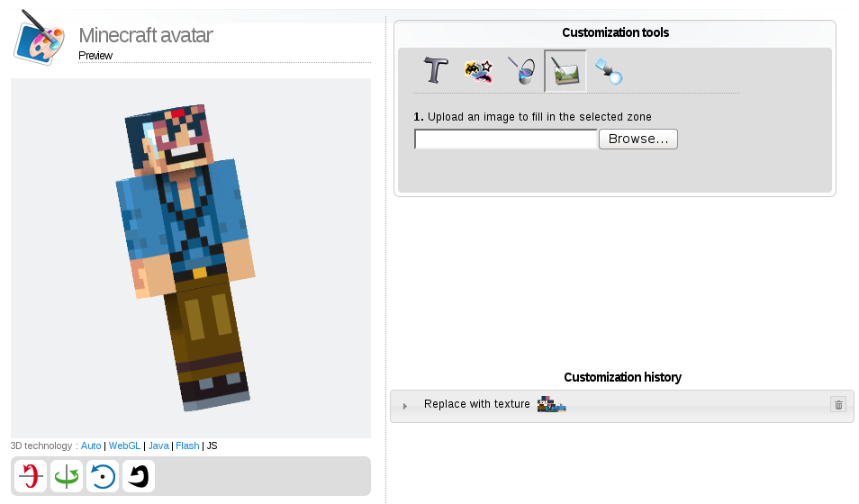Switch 3D technology to WebGL

point(124,445)
